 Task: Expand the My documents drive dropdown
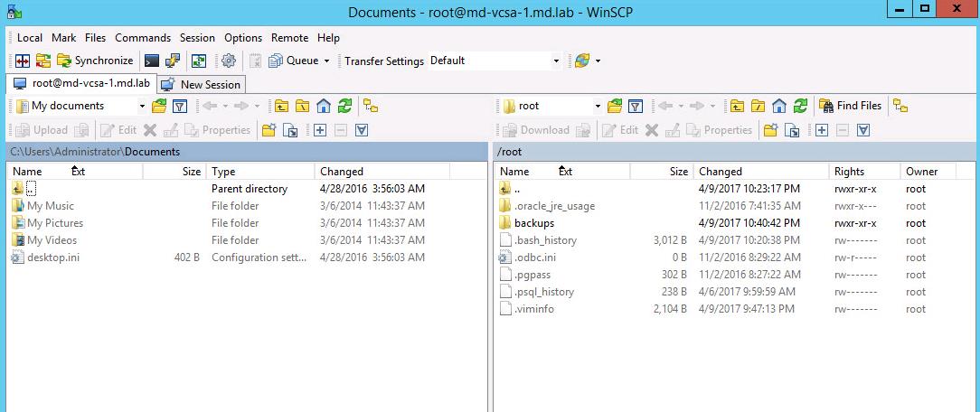tap(141, 106)
